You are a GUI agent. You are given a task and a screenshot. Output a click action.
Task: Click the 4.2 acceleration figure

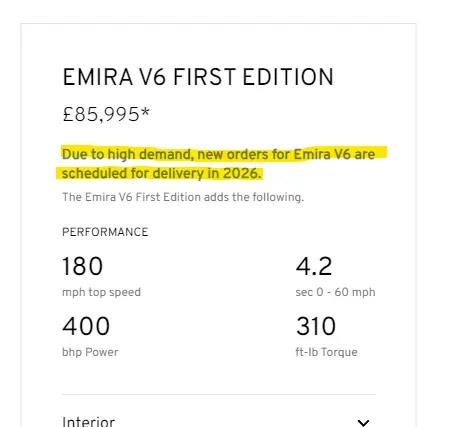tap(314, 266)
